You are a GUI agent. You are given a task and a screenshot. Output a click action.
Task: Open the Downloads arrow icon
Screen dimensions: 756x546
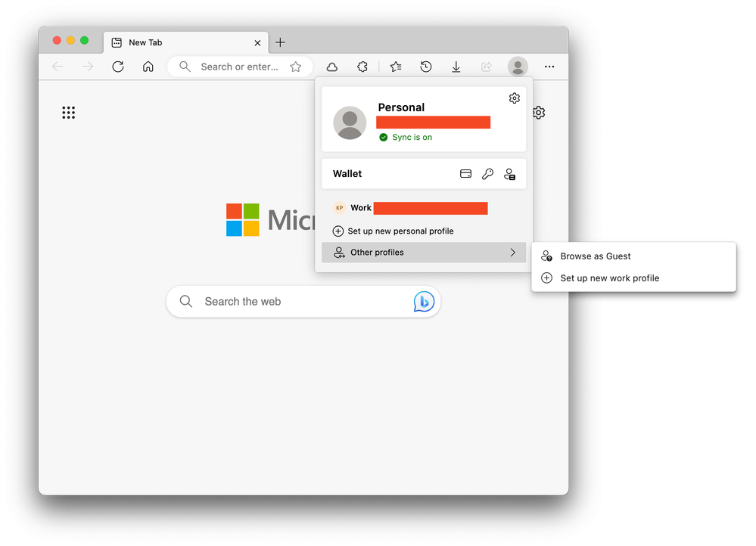456,67
